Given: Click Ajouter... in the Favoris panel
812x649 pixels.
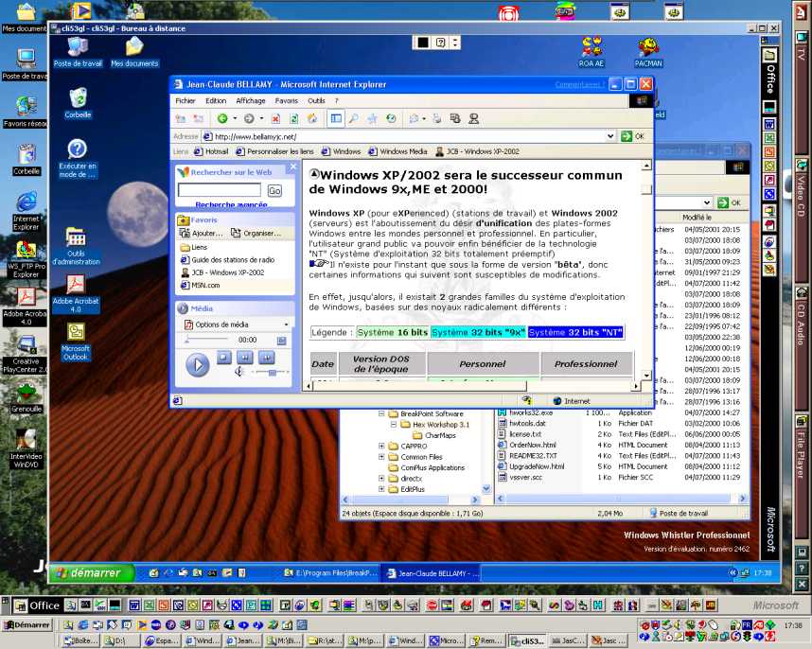Looking at the screenshot, I should point(202,234).
